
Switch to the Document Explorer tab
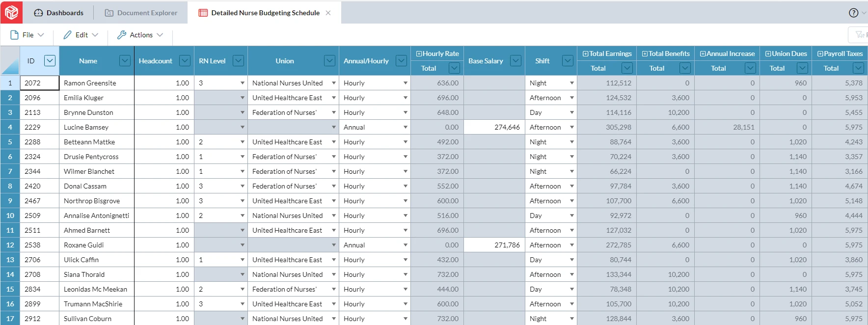[x=141, y=13]
